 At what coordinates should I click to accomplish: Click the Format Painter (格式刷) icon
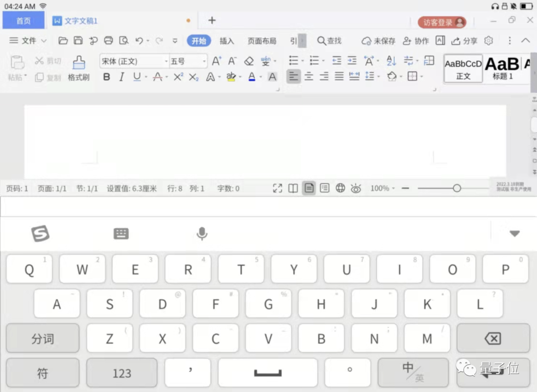(79, 62)
